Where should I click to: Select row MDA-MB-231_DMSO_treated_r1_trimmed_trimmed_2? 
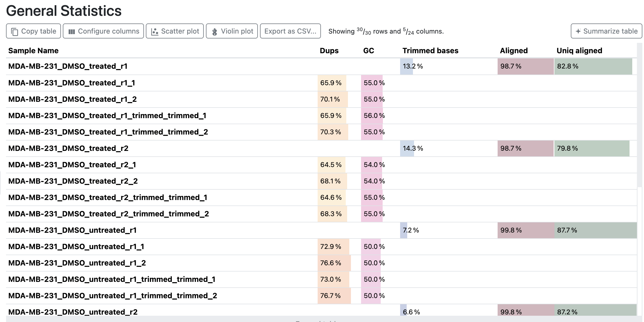321,132
